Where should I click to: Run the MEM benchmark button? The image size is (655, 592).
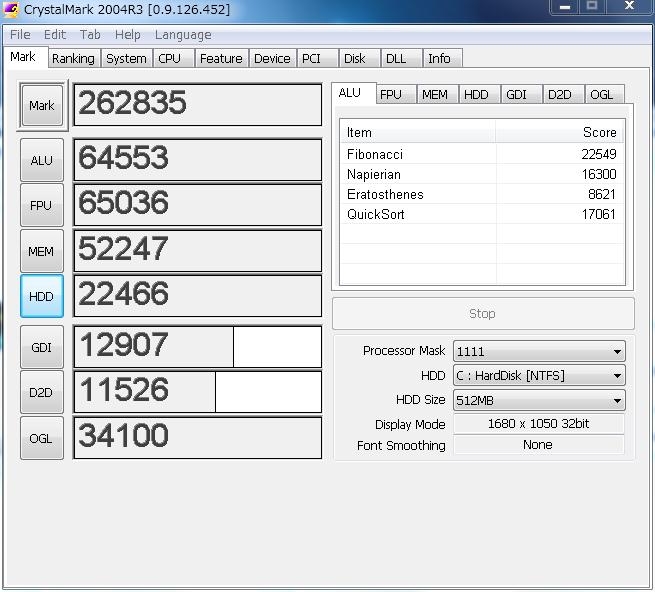tap(42, 252)
